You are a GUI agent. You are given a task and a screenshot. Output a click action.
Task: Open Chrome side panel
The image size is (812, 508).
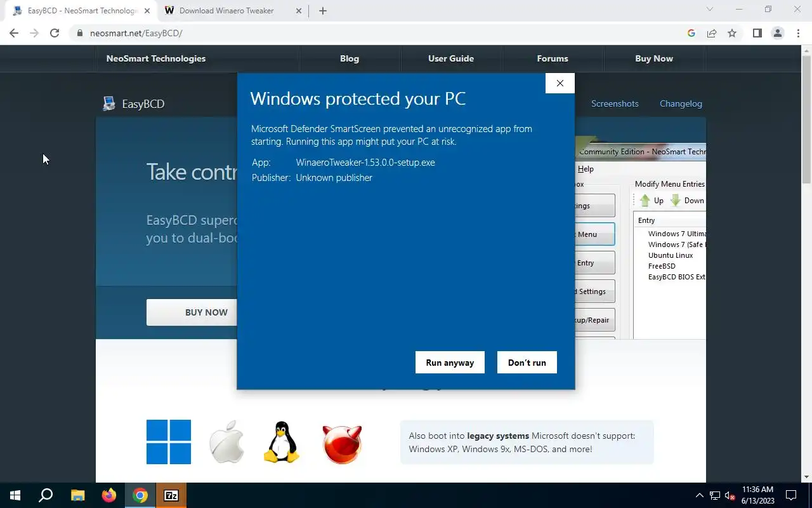coord(757,33)
